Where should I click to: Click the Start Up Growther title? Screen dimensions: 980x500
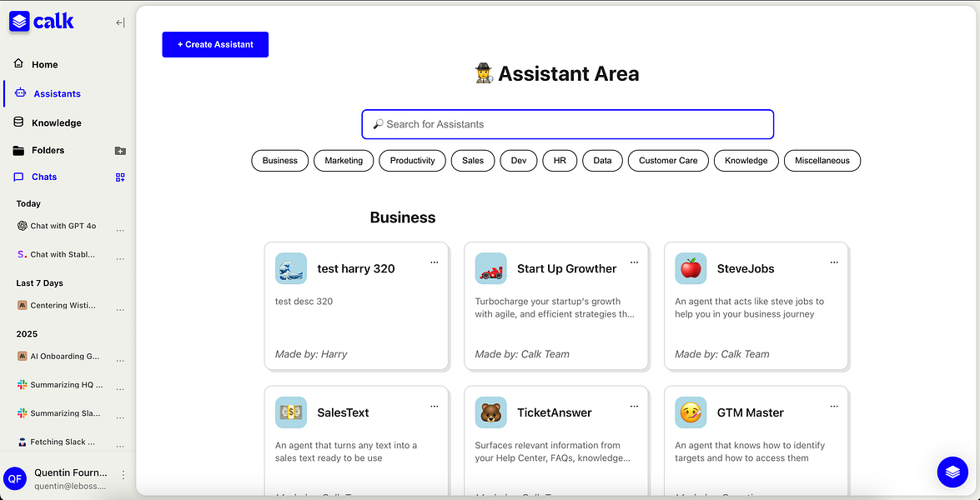pyautogui.click(x=567, y=269)
